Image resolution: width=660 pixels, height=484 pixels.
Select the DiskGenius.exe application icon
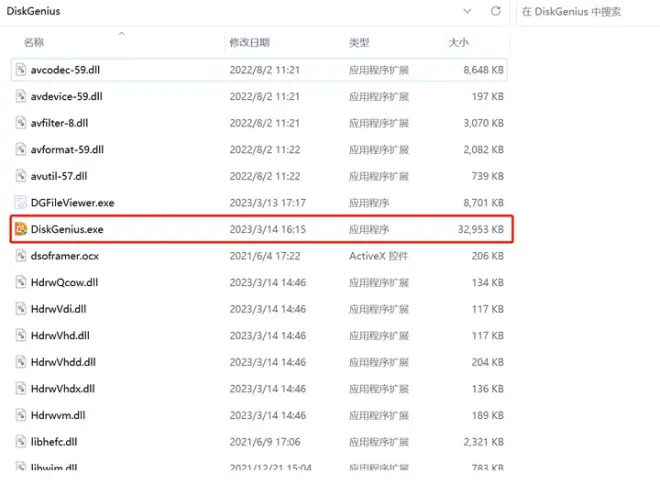coord(21,229)
